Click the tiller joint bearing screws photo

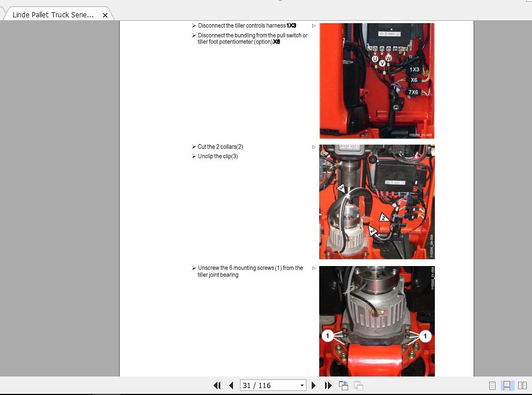point(376,321)
